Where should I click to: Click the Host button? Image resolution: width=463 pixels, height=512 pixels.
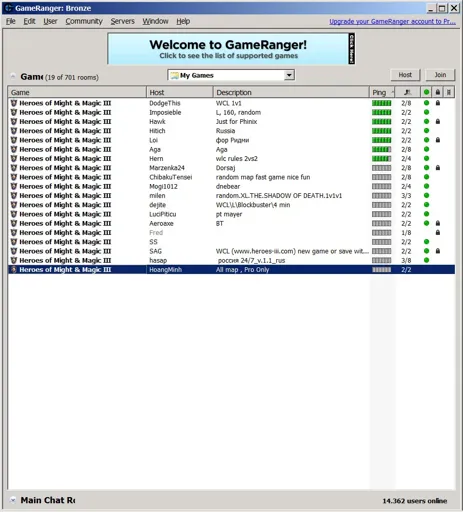coord(405,75)
